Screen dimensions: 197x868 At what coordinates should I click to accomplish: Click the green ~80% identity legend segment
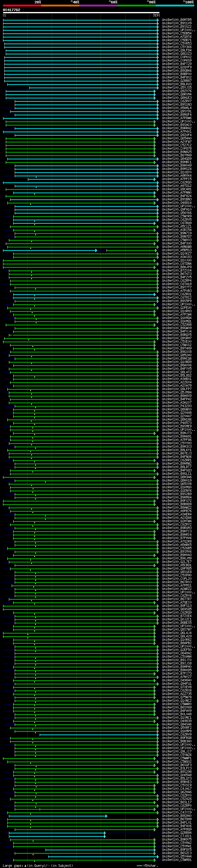pyautogui.click(x=137, y=6)
